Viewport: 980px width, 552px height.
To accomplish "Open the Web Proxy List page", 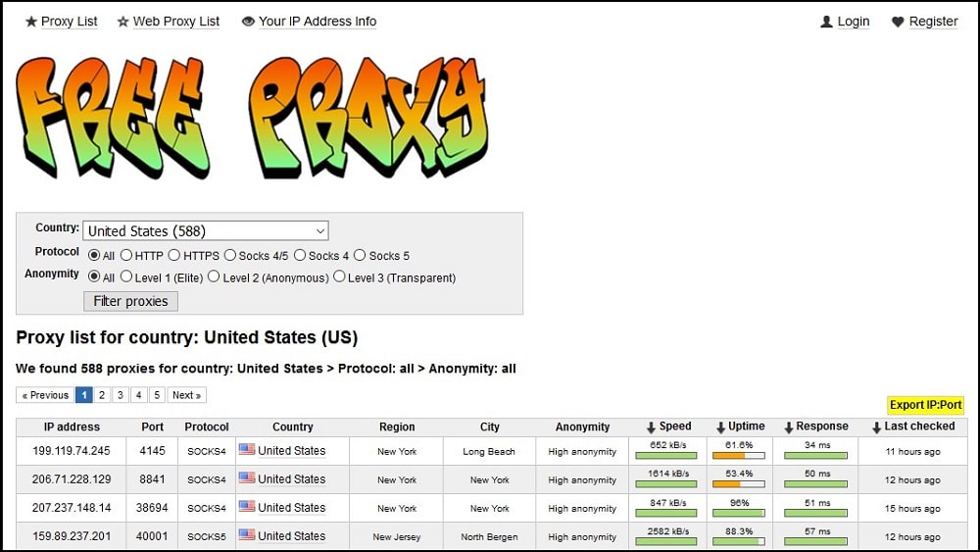I will click(x=176, y=22).
